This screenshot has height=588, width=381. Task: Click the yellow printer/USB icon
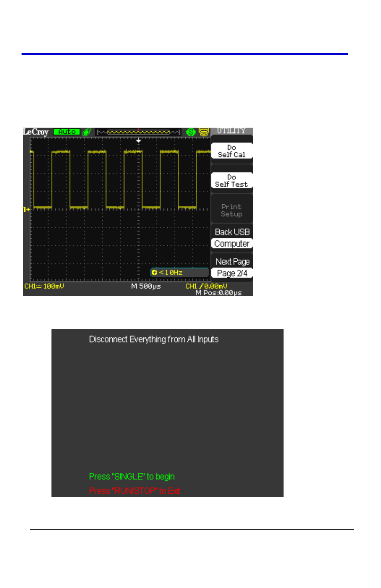(x=204, y=132)
